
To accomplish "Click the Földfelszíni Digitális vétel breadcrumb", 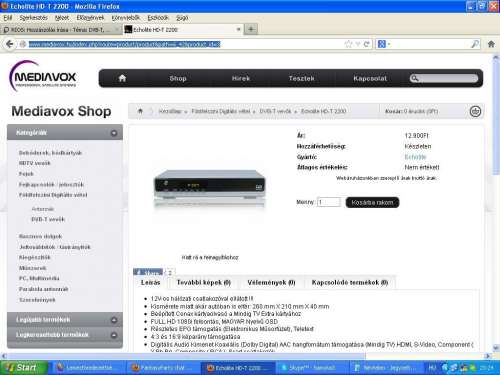I will [x=220, y=111].
